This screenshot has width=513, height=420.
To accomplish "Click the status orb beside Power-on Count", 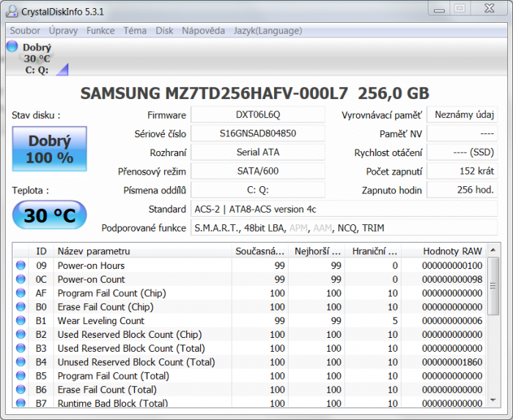I will pos(21,280).
